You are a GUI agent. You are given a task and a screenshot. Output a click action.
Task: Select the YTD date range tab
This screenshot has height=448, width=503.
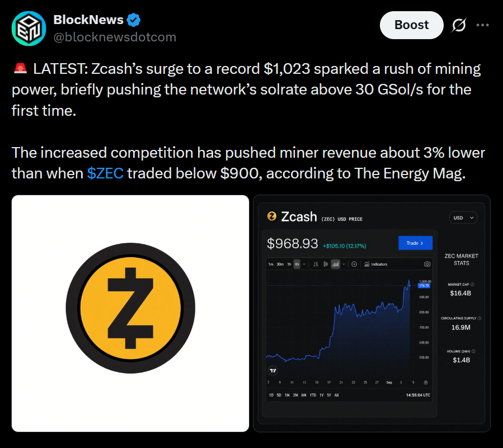click(313, 395)
